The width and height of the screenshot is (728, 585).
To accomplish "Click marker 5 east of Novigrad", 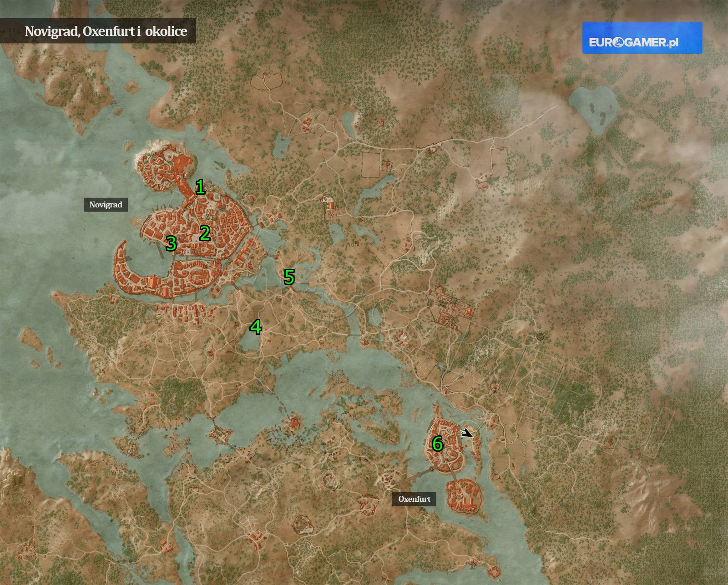I will [289, 277].
